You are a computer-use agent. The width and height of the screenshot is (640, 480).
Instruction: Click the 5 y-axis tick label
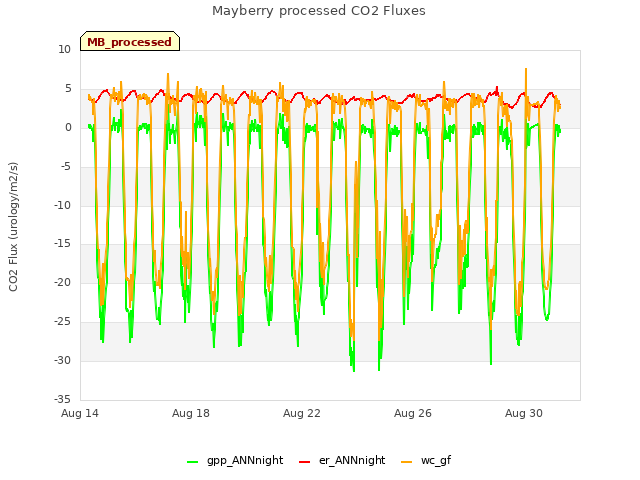tap(68, 89)
